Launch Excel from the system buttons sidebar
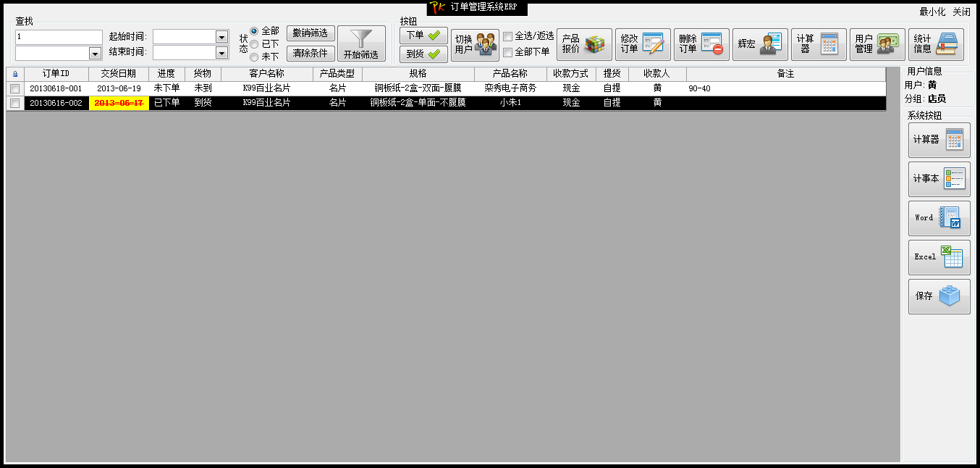980x468 pixels. pyautogui.click(x=939, y=257)
